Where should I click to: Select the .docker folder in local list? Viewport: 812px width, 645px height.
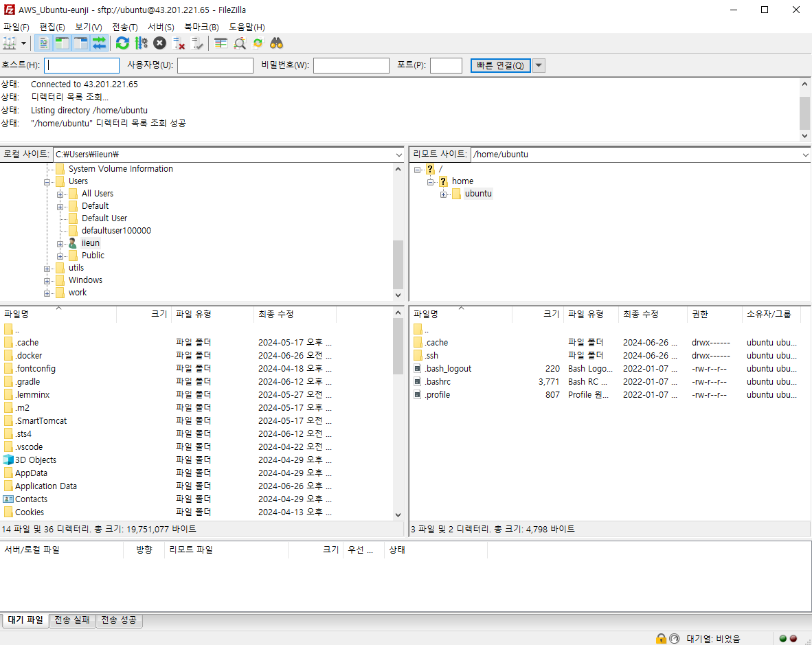point(28,356)
